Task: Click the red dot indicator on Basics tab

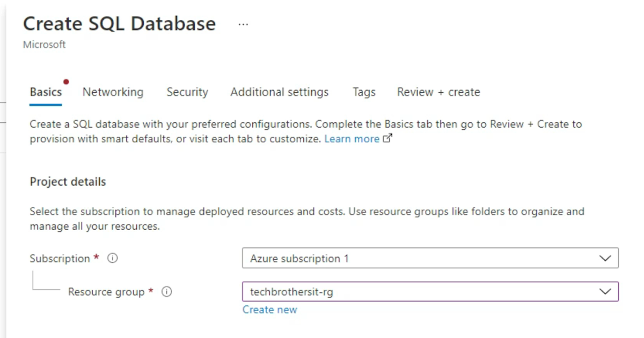Action: 66,82
